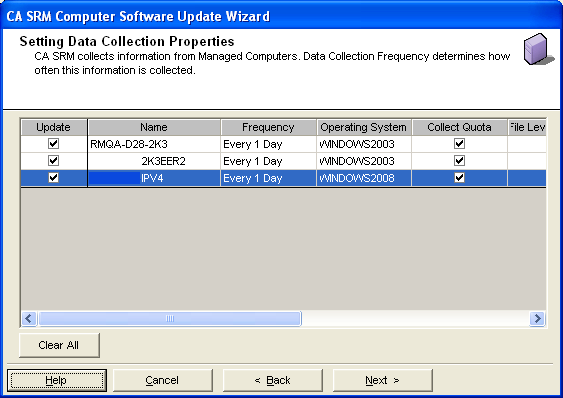The height and width of the screenshot is (398, 563).
Task: Click the horizontal scrollbar thumb
Action: [x=170, y=319]
